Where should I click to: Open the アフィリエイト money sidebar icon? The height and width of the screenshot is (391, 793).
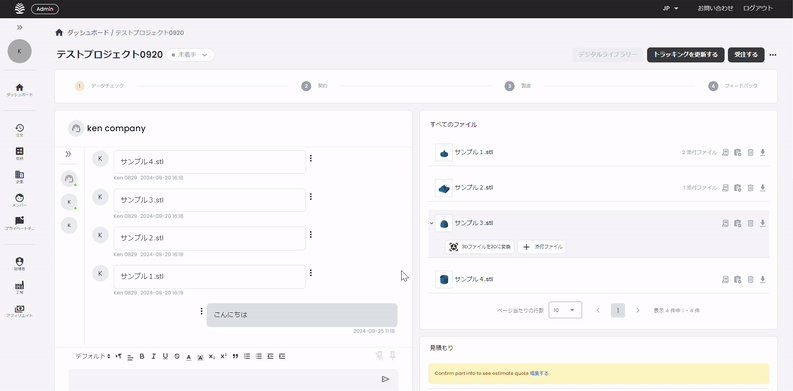tap(19, 311)
